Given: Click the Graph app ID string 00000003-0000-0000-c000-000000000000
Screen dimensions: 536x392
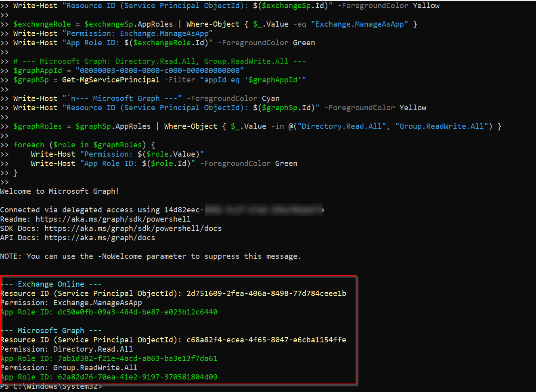Looking at the screenshot, I should (160, 71).
